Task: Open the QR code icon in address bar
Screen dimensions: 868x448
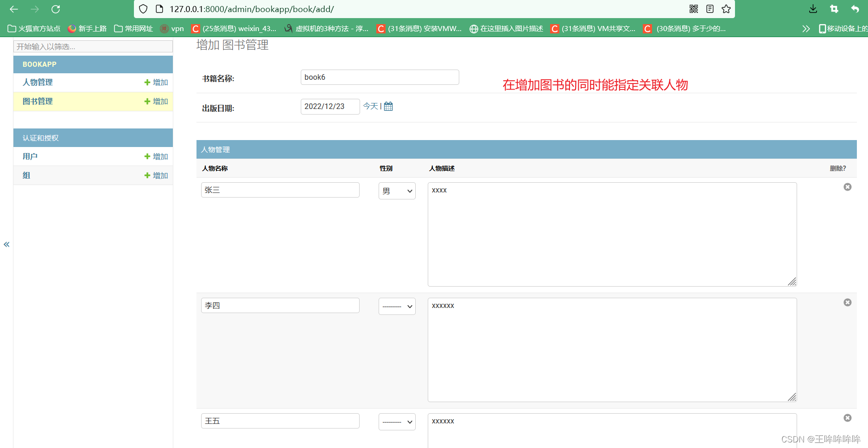Action: click(x=694, y=9)
